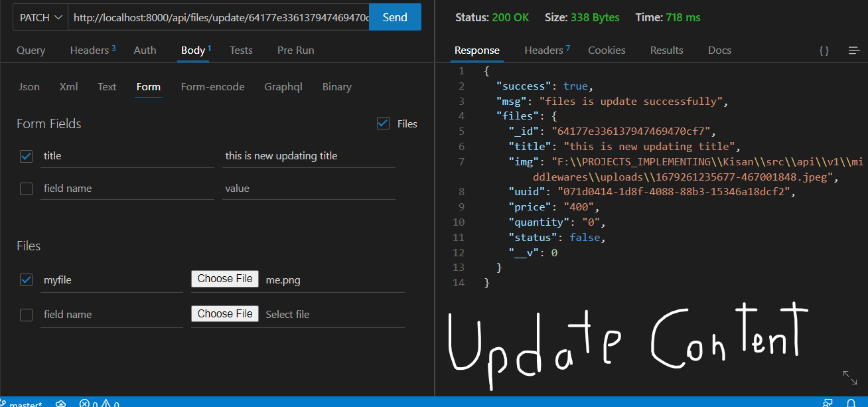Image resolution: width=868 pixels, height=407 pixels.
Task: Open the Docs tab
Action: click(x=719, y=50)
